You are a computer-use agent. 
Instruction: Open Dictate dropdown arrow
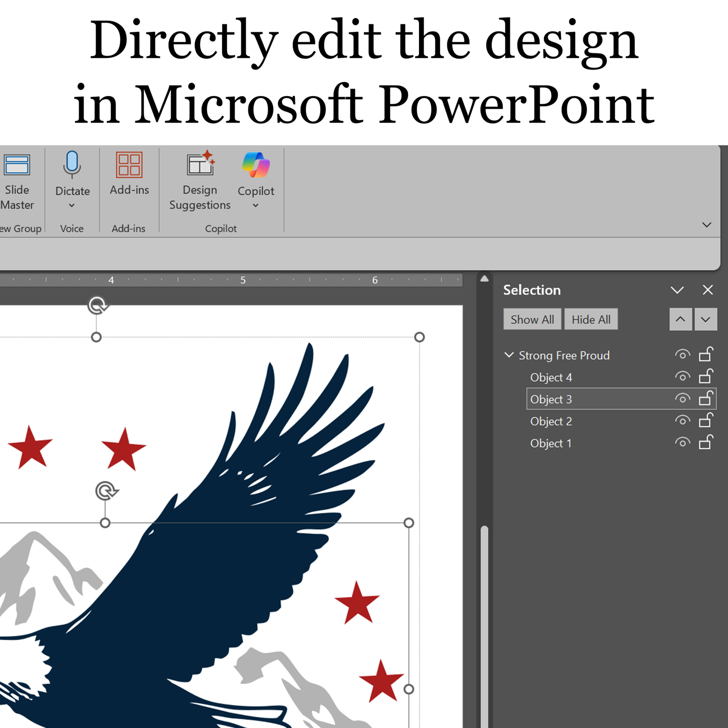72,206
